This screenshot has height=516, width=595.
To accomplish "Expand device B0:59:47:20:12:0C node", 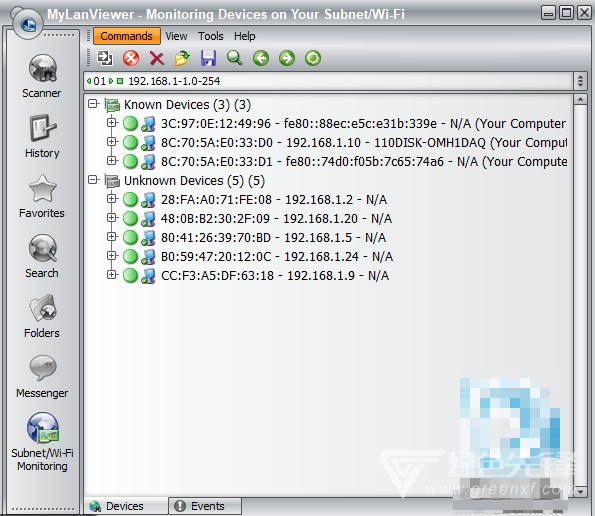I will (x=112, y=255).
